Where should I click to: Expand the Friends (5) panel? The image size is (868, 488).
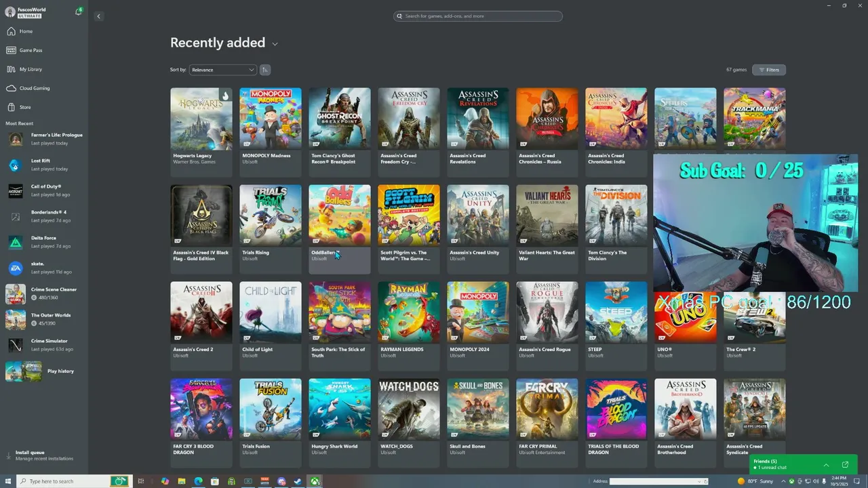coord(826,465)
